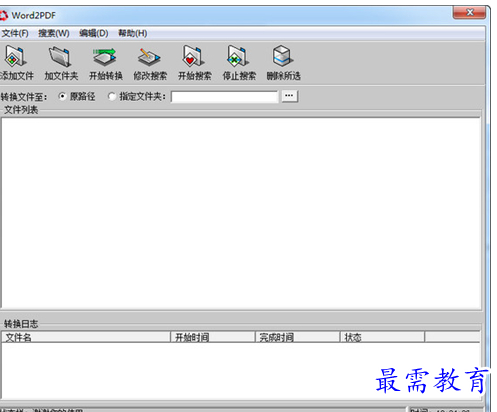
Task: Click into the target folder path field
Action: [224, 97]
